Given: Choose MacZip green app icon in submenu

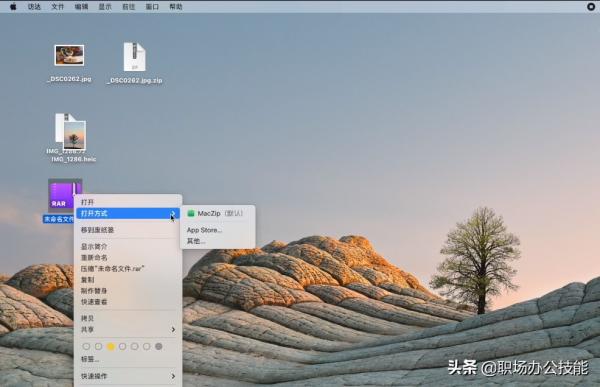Looking at the screenshot, I should coord(191,214).
